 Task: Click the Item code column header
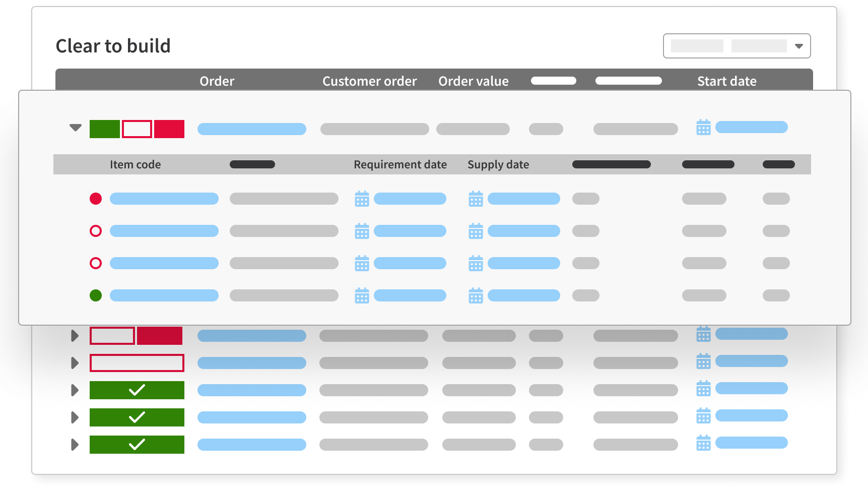click(x=136, y=164)
